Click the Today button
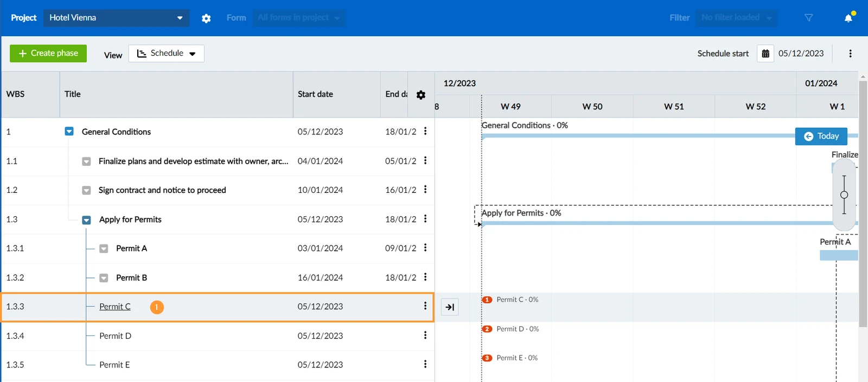The width and height of the screenshot is (868, 382). [821, 137]
